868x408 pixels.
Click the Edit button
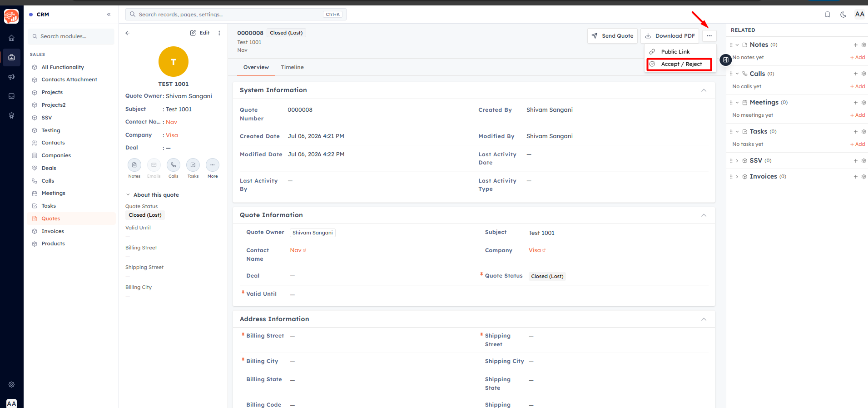200,33
